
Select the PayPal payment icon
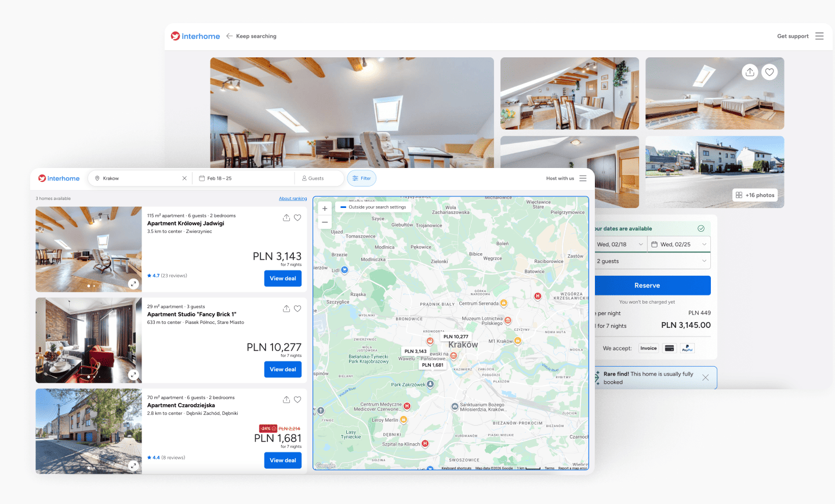pos(687,348)
